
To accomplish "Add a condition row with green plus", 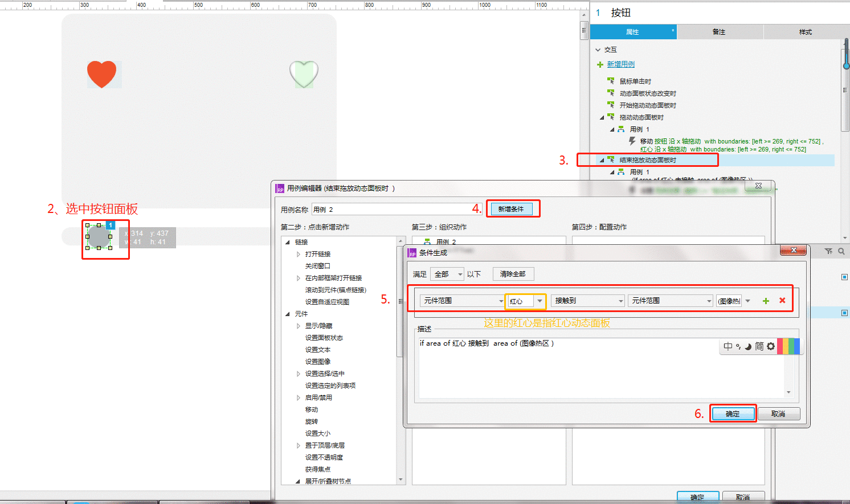I will [766, 301].
